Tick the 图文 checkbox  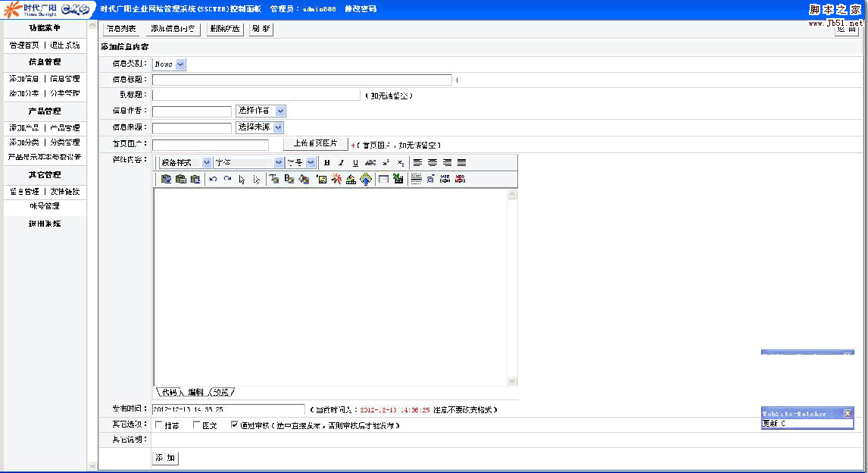[x=196, y=424]
